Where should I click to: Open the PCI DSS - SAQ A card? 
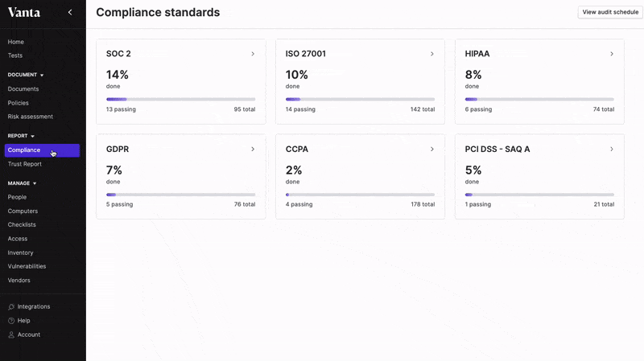[x=539, y=176]
